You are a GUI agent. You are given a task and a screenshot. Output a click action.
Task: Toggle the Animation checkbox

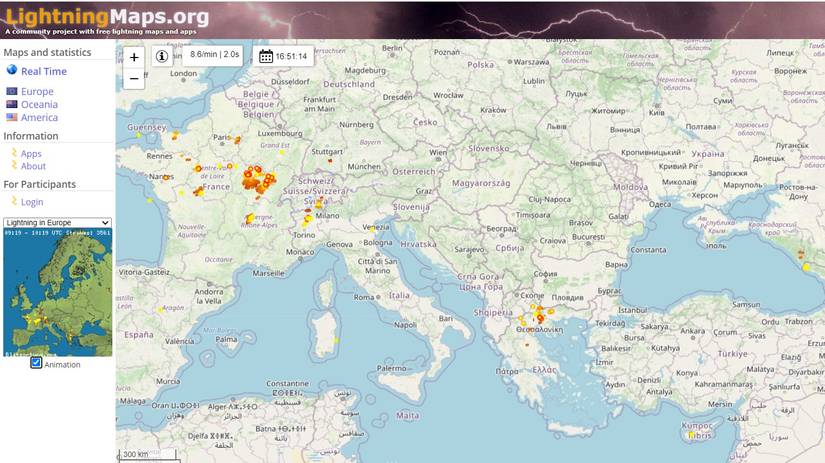pyautogui.click(x=36, y=363)
